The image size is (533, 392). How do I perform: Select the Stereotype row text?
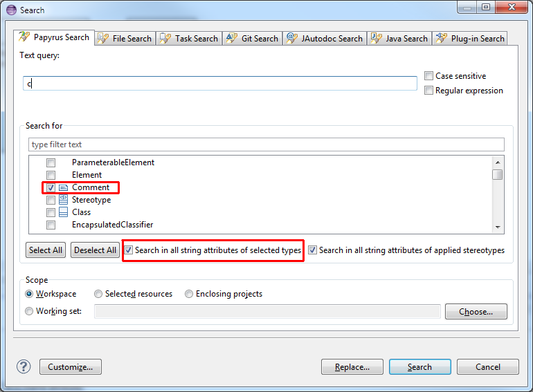[91, 200]
